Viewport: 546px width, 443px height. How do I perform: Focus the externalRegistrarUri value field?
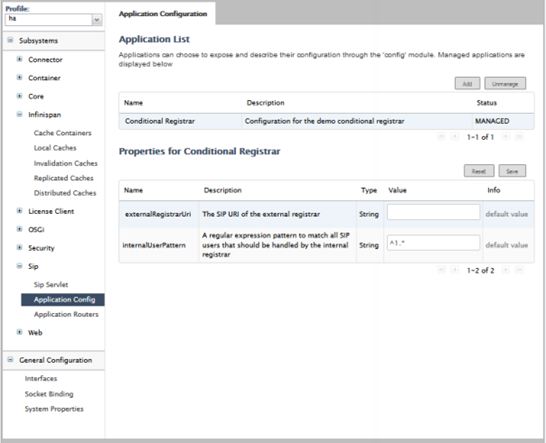pyautogui.click(x=433, y=212)
